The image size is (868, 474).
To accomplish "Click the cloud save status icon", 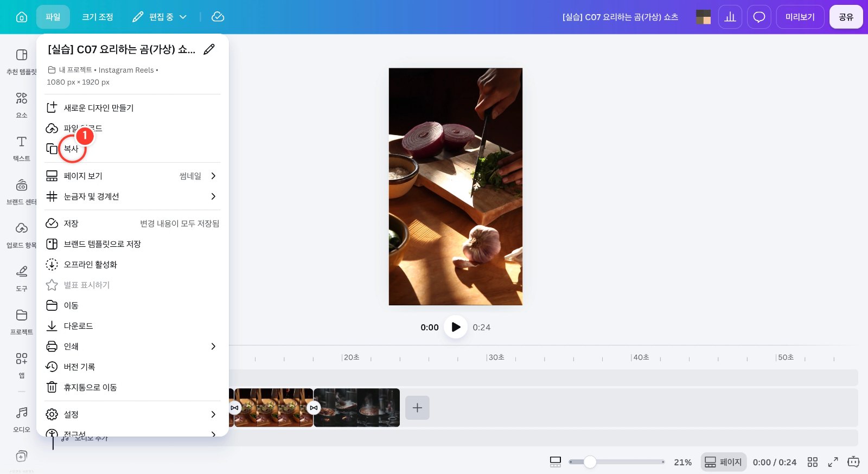I will [218, 17].
